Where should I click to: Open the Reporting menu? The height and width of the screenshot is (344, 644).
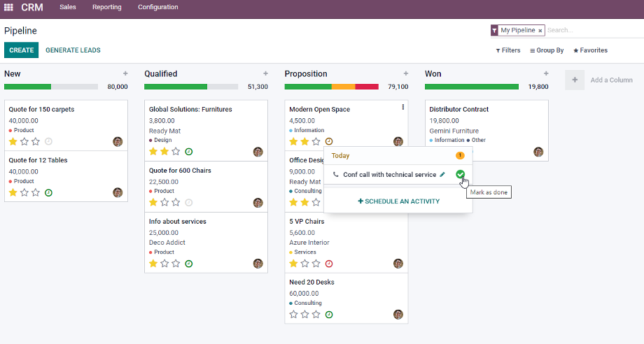pos(106,8)
